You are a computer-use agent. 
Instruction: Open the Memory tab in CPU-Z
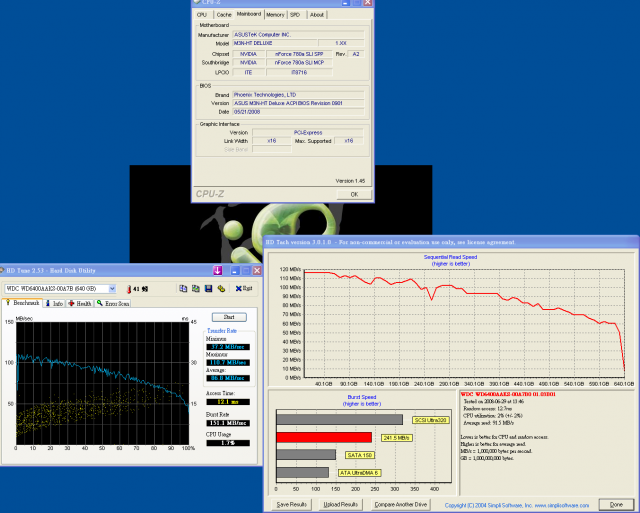(x=275, y=15)
